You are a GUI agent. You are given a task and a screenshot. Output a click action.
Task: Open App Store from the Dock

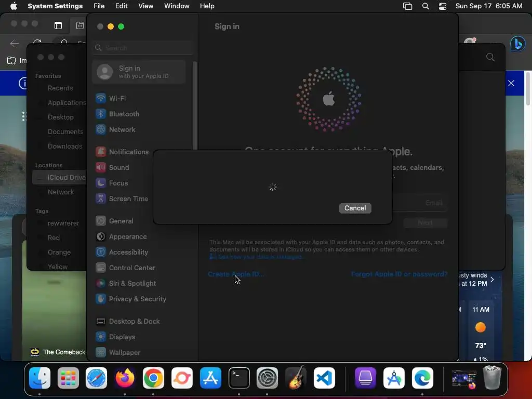(210, 378)
